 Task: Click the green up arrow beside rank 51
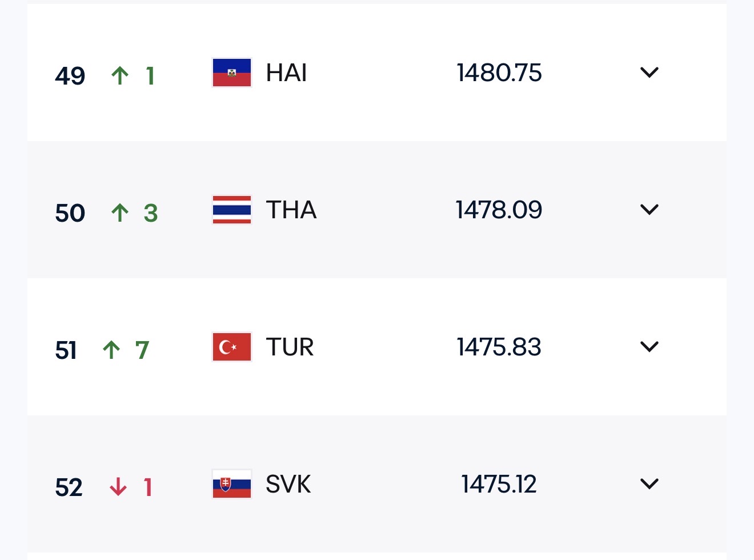[x=111, y=349]
